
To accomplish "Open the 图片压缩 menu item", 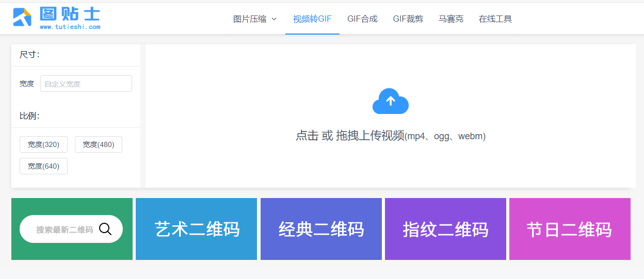I will tap(255, 19).
